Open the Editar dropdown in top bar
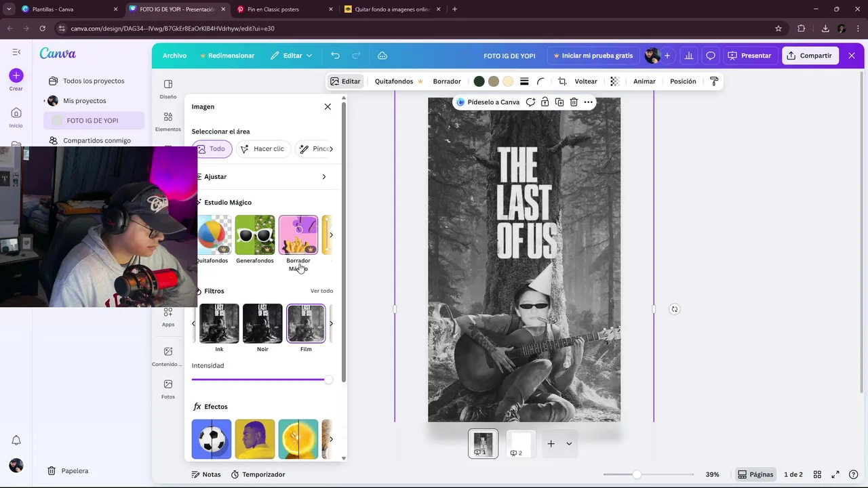This screenshot has width=868, height=488. click(292, 56)
